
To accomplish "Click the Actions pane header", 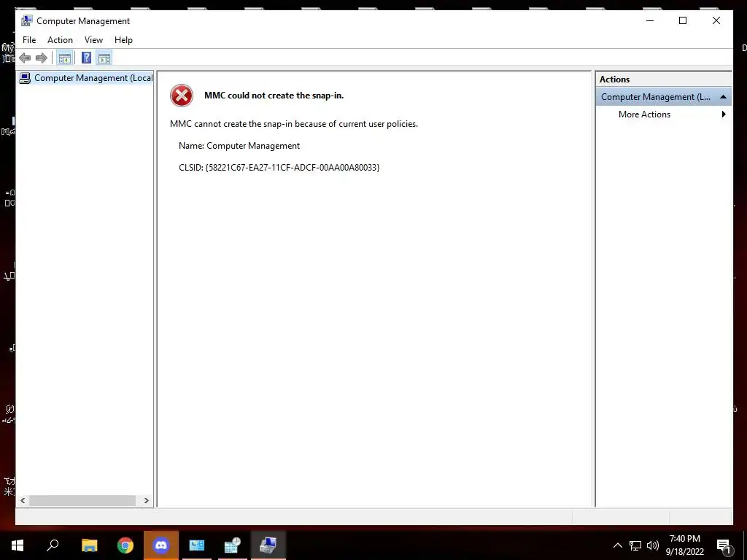I will 664,79.
